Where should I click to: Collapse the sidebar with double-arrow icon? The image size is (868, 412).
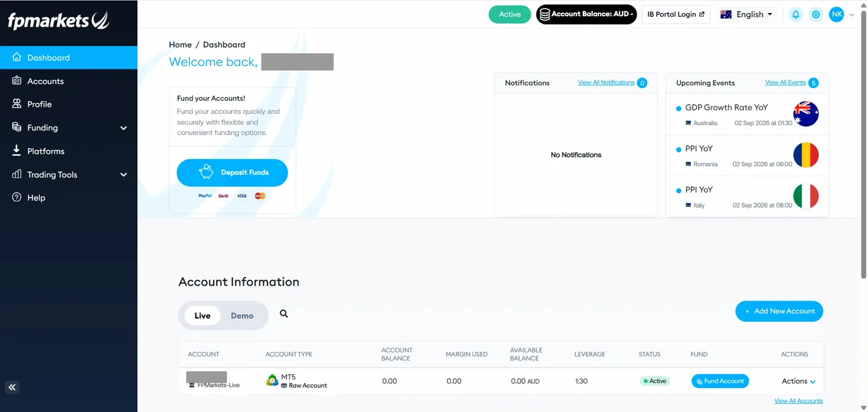(12, 388)
